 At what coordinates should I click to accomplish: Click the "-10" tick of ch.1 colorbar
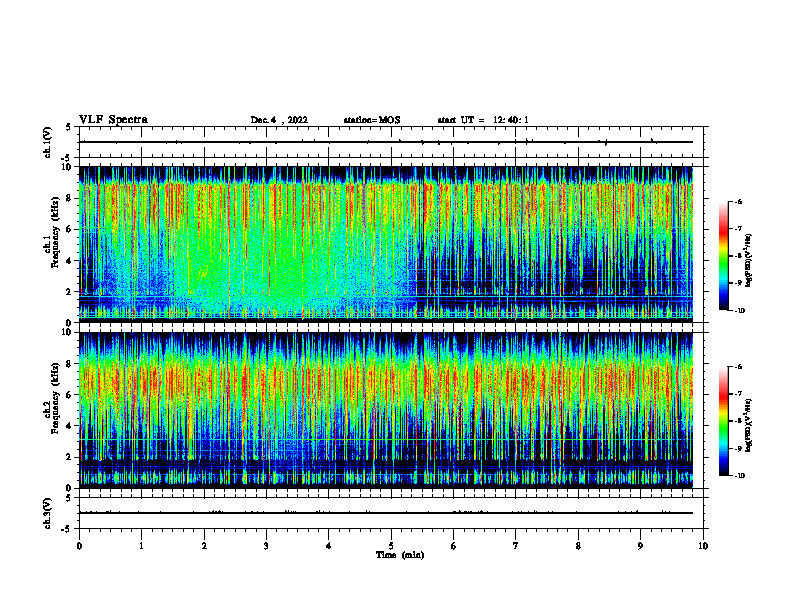pyautogui.click(x=739, y=311)
